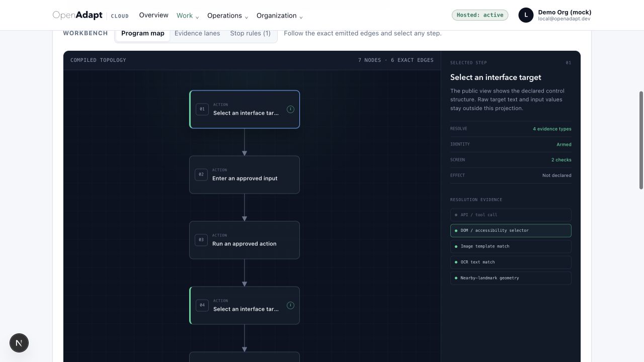
Task: Switch to the Program map tab
Action: coord(143,33)
